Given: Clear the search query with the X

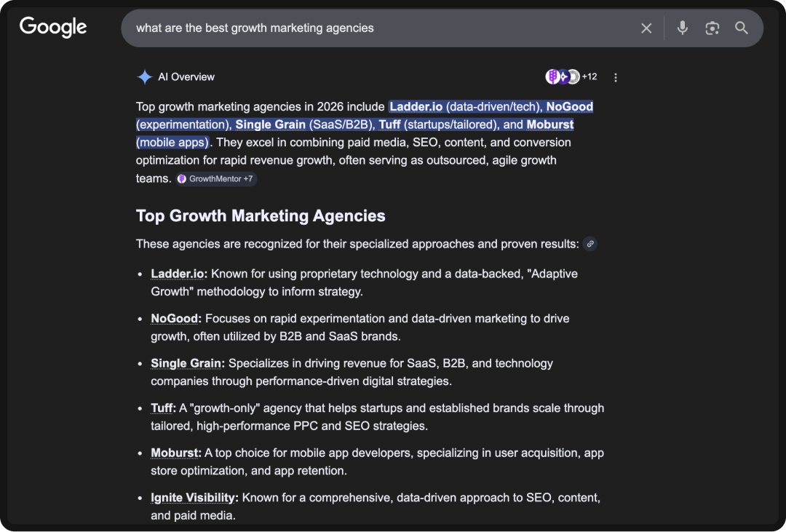Looking at the screenshot, I should point(646,28).
